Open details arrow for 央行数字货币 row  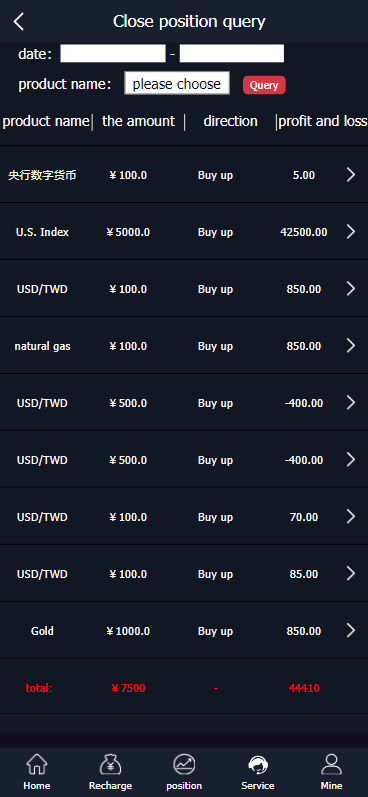pos(351,175)
